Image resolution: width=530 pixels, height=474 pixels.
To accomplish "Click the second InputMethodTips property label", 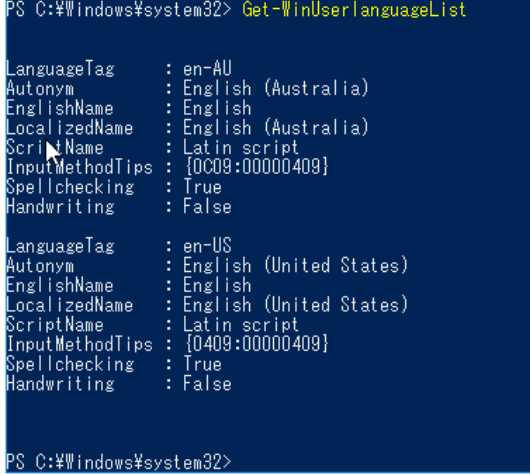I will coord(79,345).
